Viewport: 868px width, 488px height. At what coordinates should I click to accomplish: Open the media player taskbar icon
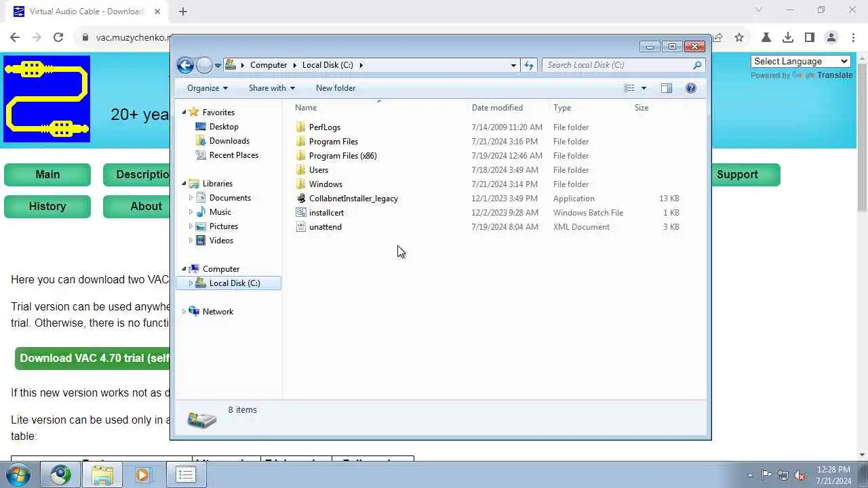(x=143, y=475)
